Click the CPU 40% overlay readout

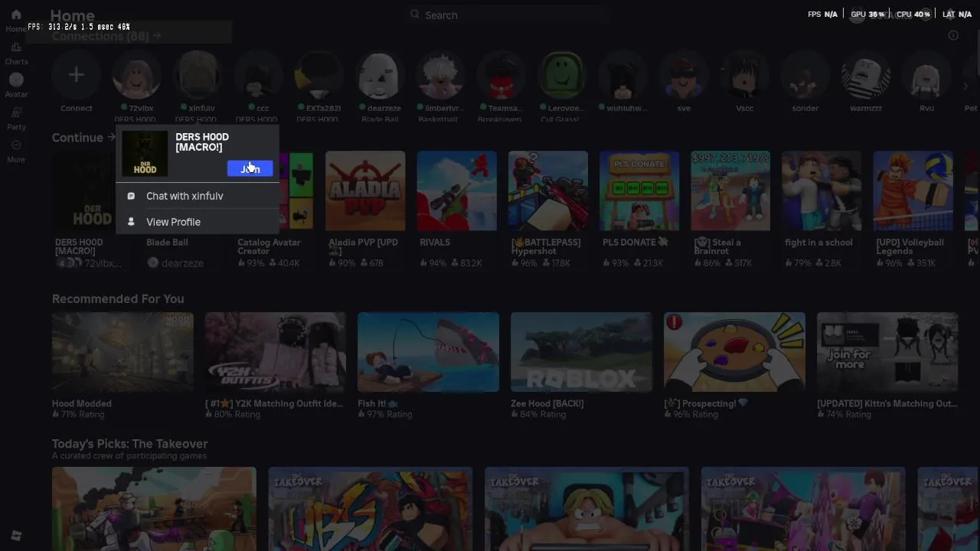coord(913,15)
